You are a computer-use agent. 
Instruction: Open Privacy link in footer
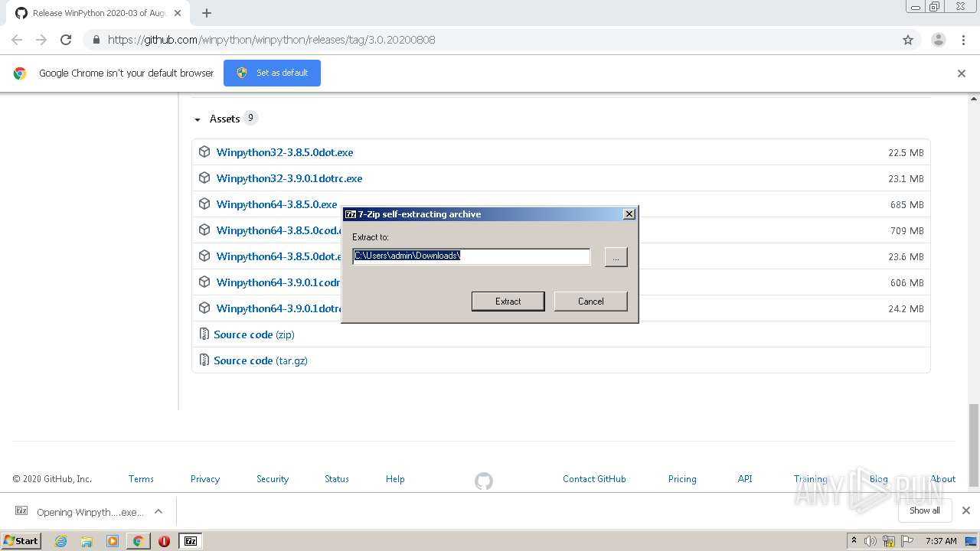[205, 479]
